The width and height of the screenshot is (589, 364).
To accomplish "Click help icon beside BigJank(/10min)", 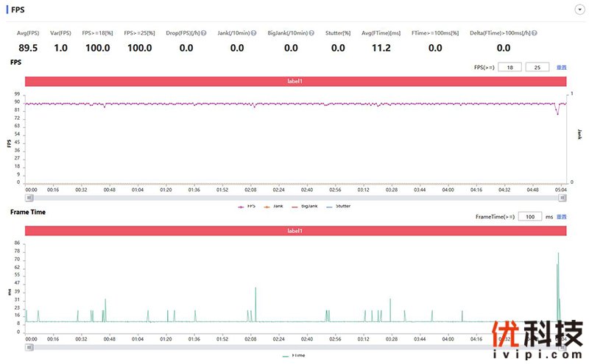I will point(312,33).
